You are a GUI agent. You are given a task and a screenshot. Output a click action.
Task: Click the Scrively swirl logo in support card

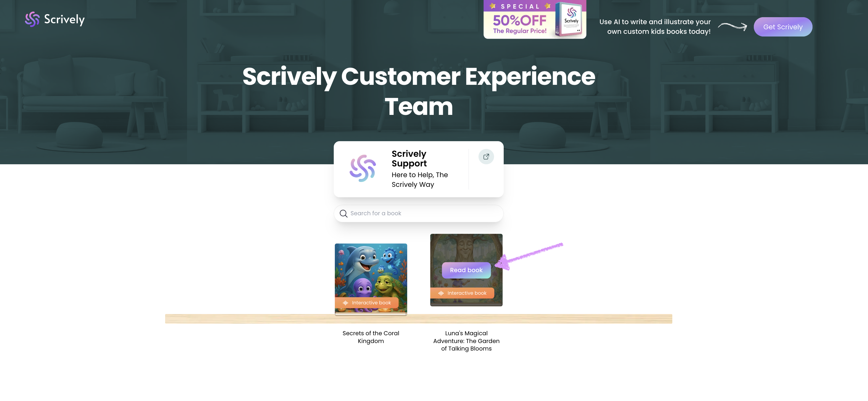pyautogui.click(x=363, y=169)
